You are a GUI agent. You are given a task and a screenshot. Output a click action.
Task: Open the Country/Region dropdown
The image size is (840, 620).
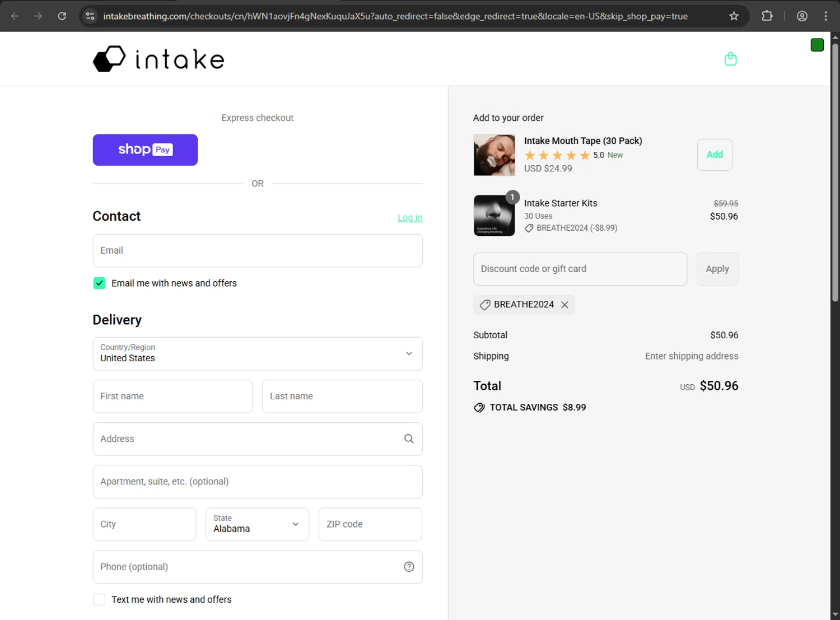coord(258,353)
